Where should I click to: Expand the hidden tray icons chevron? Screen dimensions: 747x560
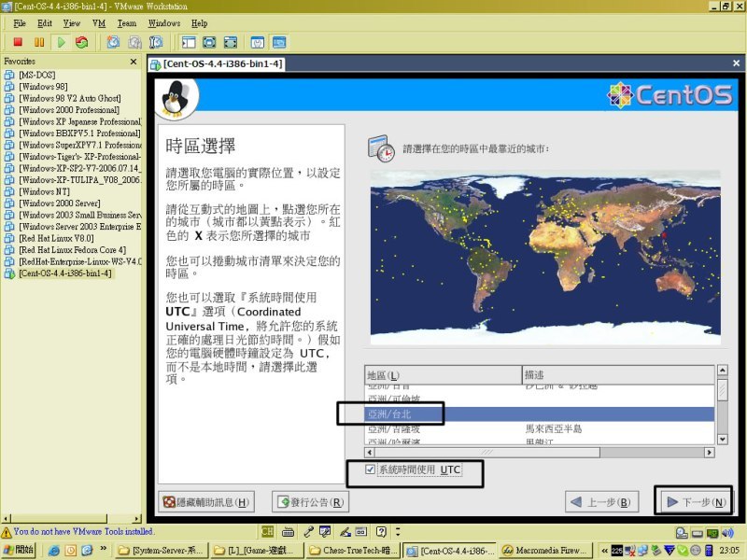tap(604, 551)
